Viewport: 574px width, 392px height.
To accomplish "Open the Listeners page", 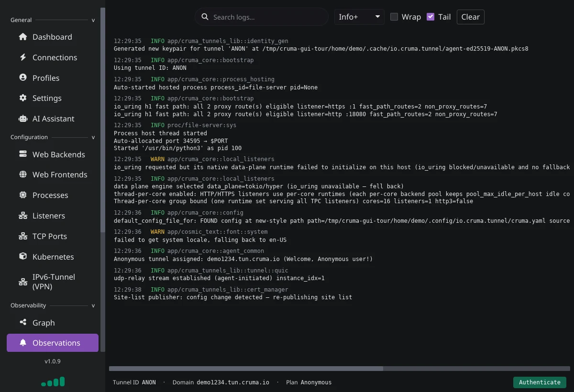I will (53, 216).
